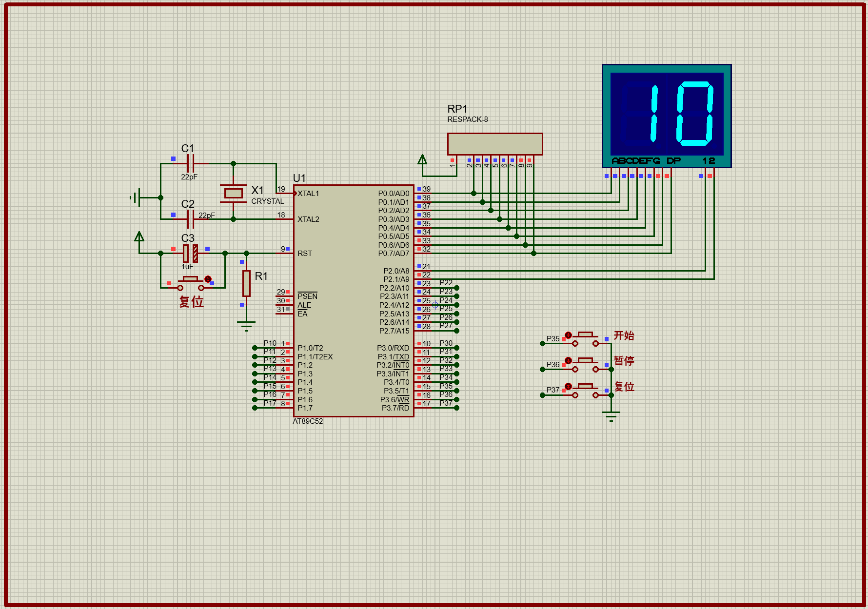This screenshot has height=609, width=868.
Task: Click the RST pin name
Action: pos(305,254)
